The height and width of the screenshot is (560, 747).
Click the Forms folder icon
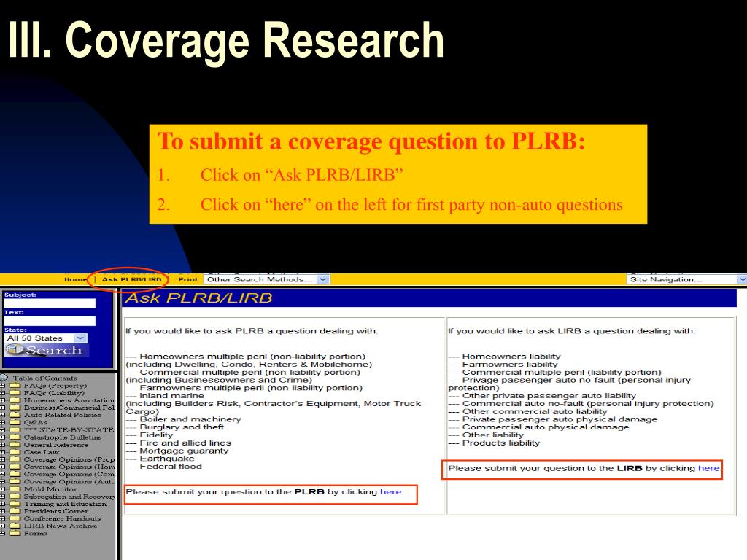pos(16,533)
